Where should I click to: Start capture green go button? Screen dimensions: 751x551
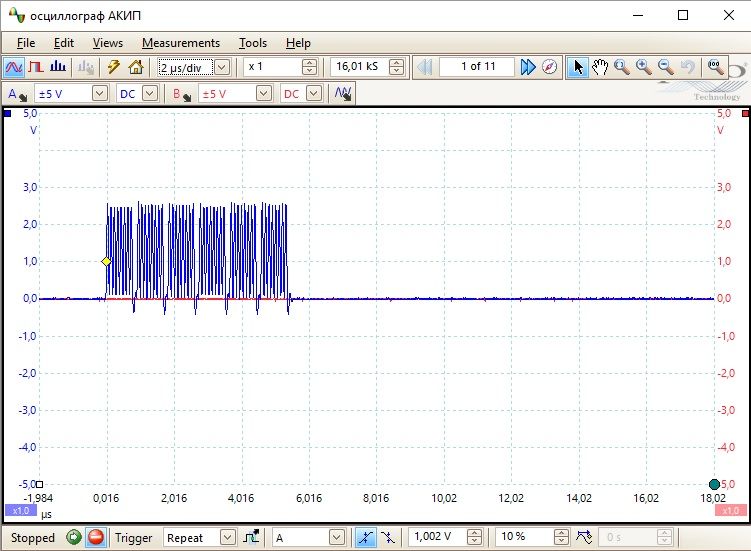pyautogui.click(x=73, y=537)
